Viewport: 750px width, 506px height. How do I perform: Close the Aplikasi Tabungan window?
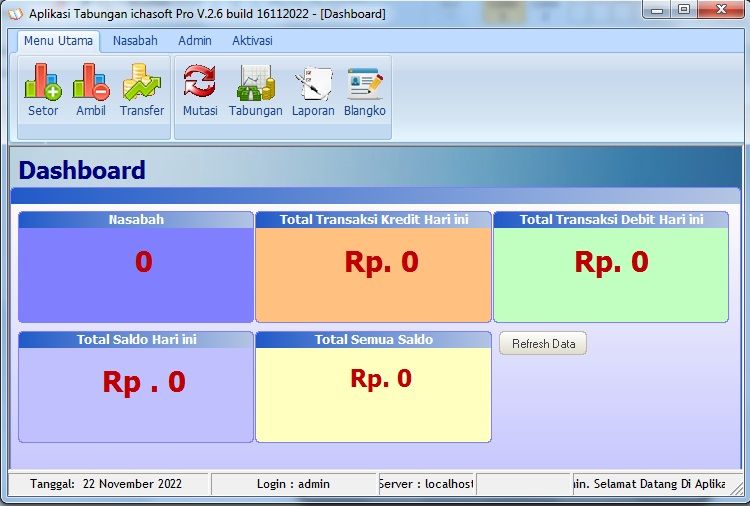pyautogui.click(x=721, y=10)
